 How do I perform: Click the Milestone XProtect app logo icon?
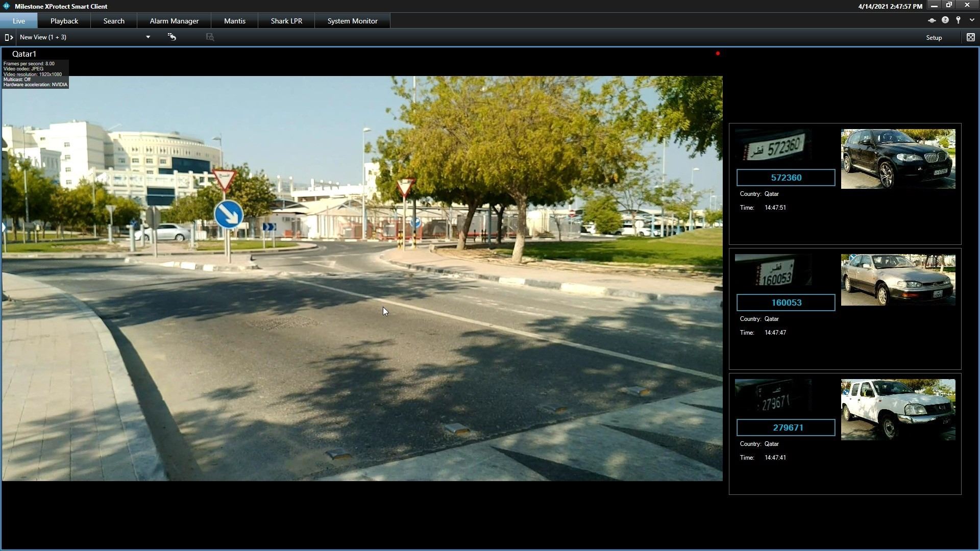click(6, 6)
